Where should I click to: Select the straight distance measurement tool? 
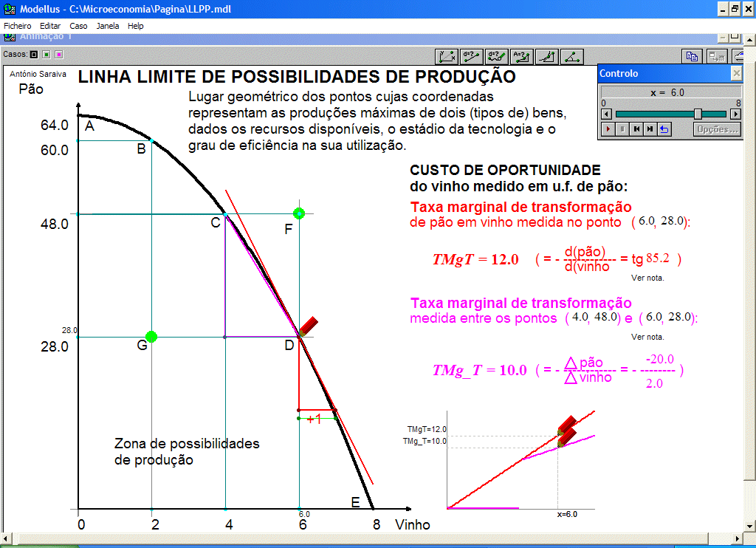(472, 55)
